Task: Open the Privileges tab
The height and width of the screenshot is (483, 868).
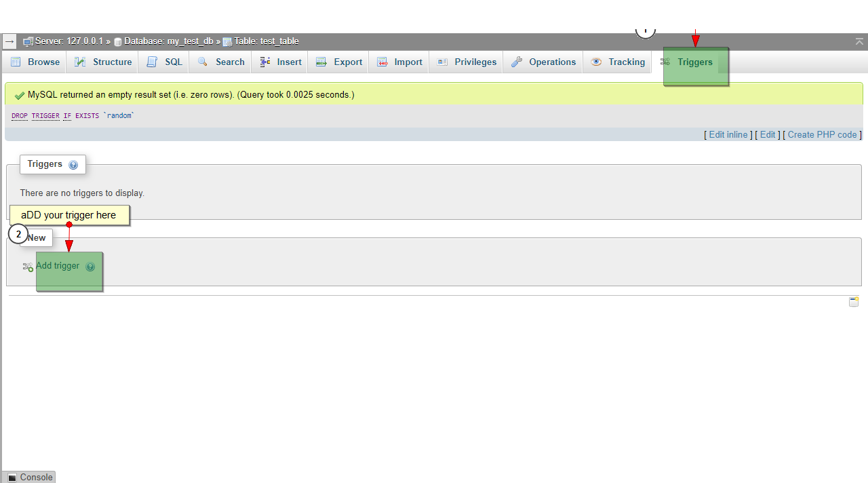Action: pos(467,62)
